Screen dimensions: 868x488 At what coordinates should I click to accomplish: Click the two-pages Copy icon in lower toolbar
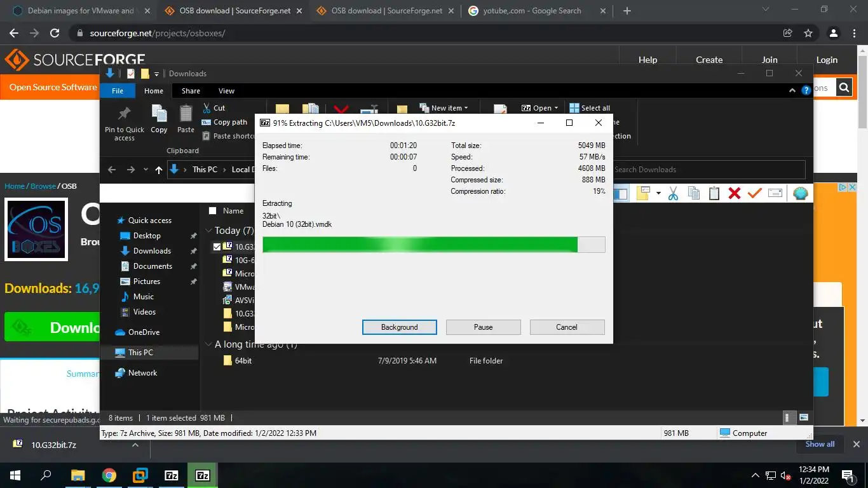[x=694, y=194]
